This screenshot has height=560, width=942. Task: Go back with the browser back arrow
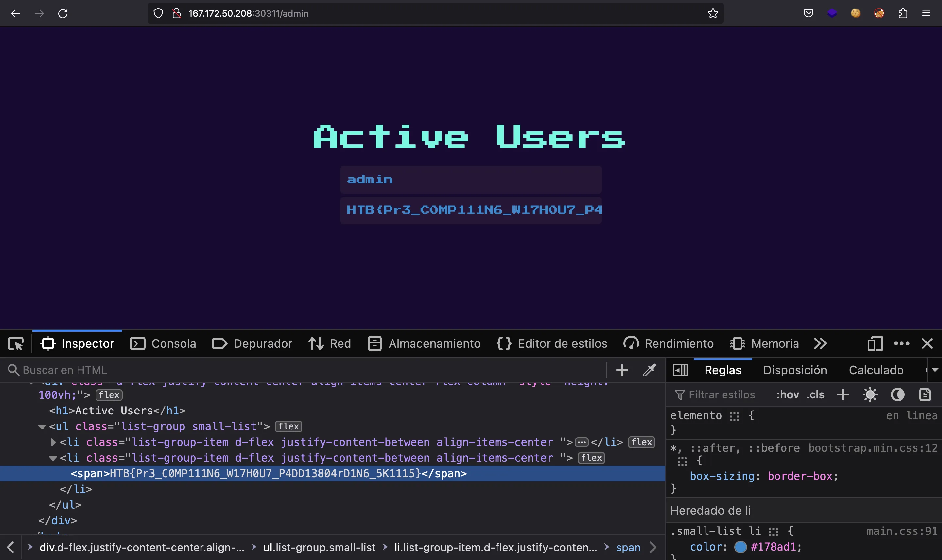click(15, 14)
